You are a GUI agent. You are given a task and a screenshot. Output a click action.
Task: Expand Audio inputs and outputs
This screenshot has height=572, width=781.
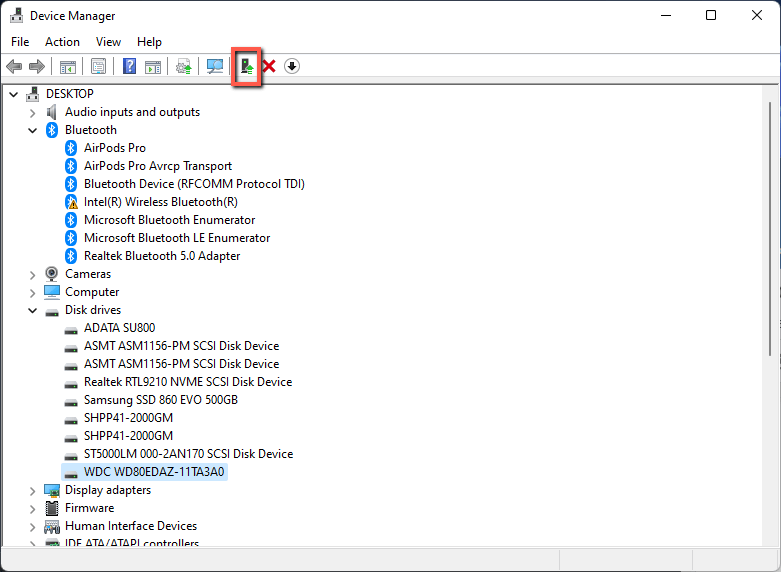[32, 113]
